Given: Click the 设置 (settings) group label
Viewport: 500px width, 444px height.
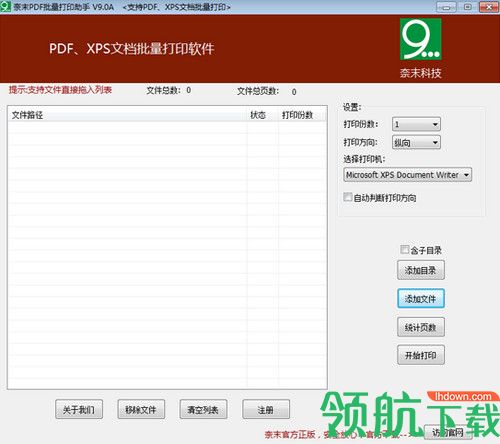Looking at the screenshot, I should click(x=352, y=107).
